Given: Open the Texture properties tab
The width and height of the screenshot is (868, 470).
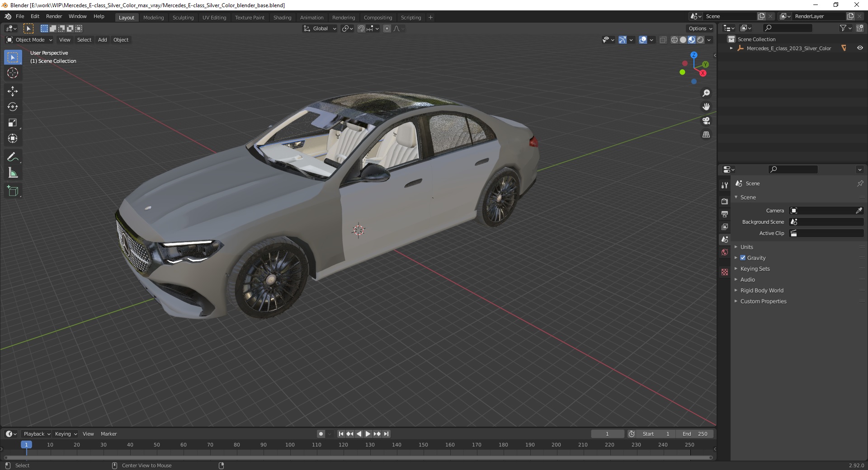Looking at the screenshot, I should (725, 272).
